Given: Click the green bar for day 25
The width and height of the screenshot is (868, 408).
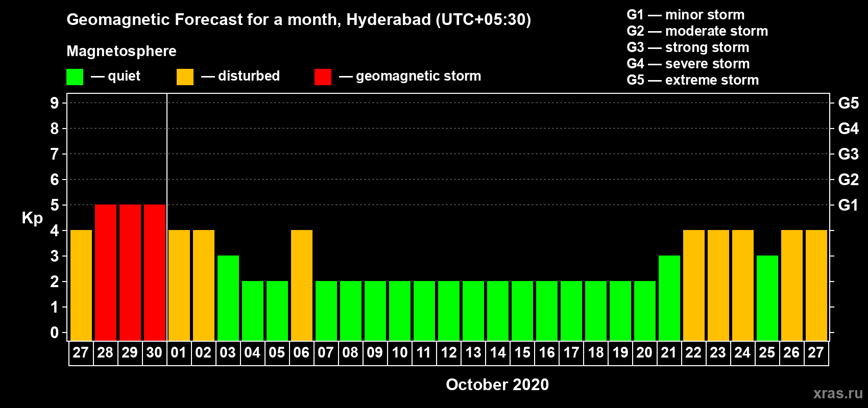Looking at the screenshot, I should (x=767, y=298).
